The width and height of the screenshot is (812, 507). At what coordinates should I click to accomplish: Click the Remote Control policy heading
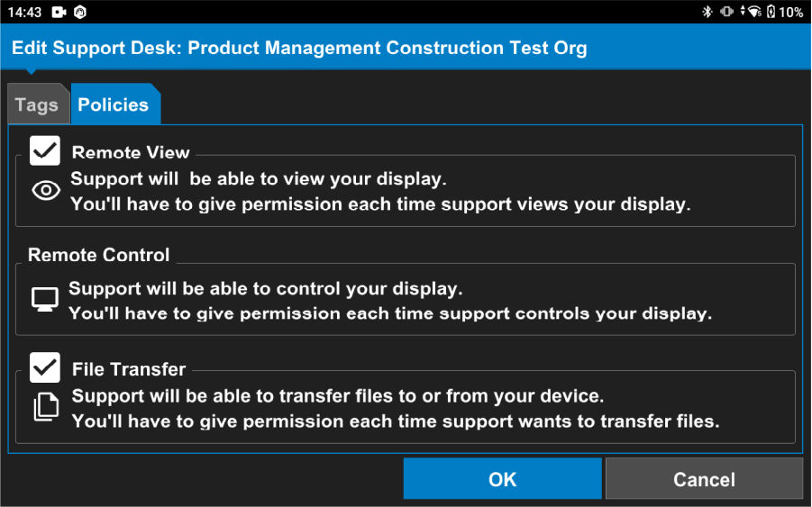pyautogui.click(x=98, y=255)
